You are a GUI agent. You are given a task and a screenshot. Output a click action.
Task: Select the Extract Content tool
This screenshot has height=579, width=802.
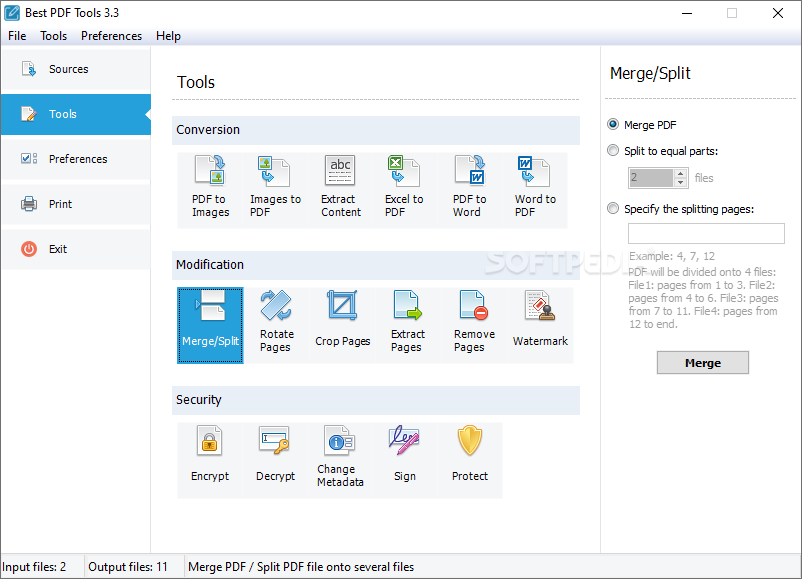pyautogui.click(x=340, y=190)
